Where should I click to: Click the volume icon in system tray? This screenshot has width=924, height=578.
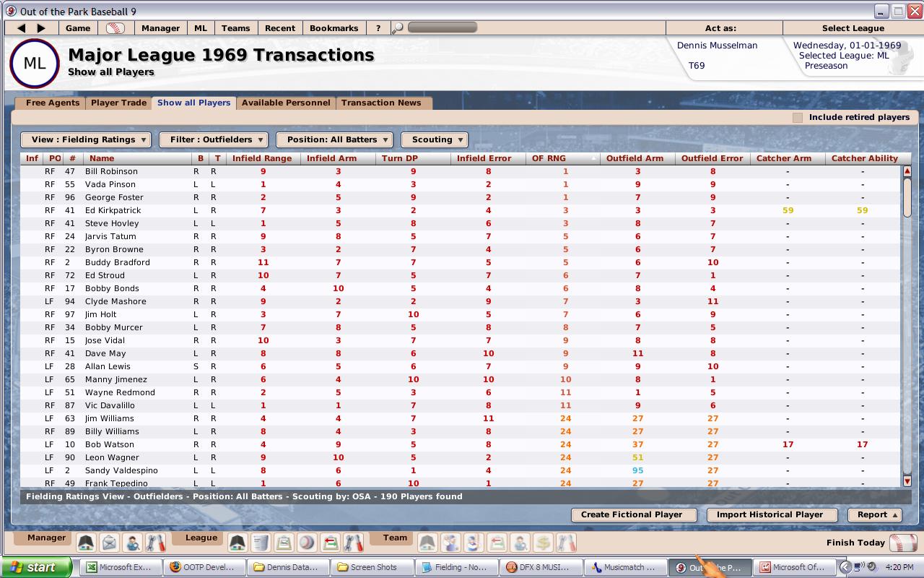coord(872,567)
